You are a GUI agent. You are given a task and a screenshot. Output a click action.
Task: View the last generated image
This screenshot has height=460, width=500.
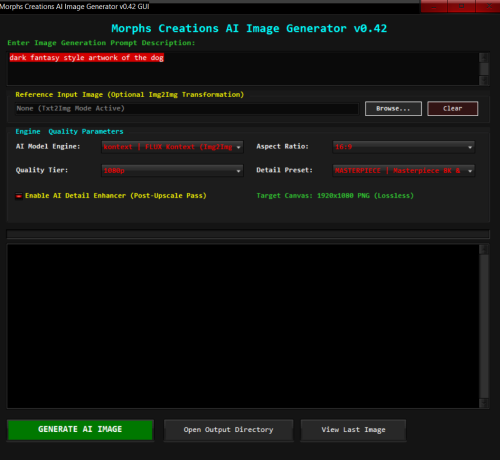tap(353, 430)
